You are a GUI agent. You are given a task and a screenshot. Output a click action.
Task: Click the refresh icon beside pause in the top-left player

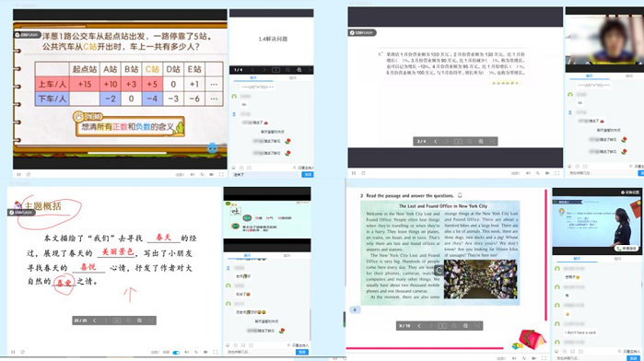tap(29, 175)
